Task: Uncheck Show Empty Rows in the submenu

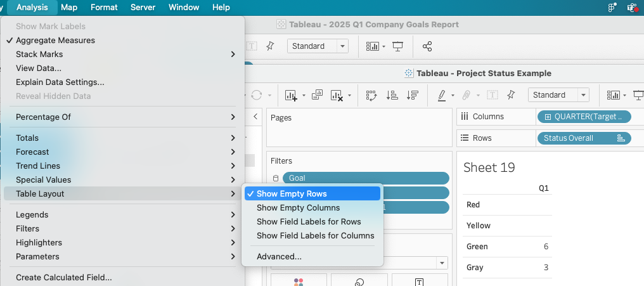Action: tap(312, 194)
